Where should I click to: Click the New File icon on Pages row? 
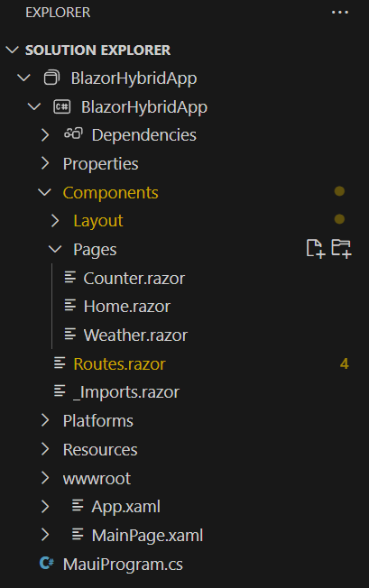pos(315,249)
